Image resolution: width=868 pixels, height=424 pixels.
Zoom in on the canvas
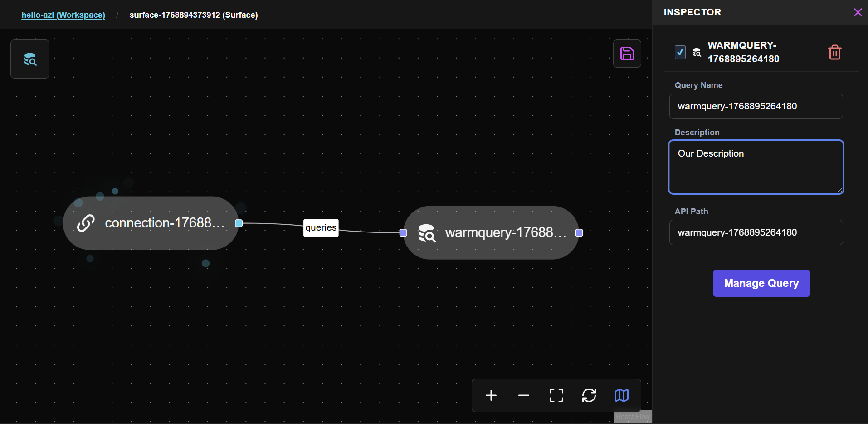[x=491, y=395]
